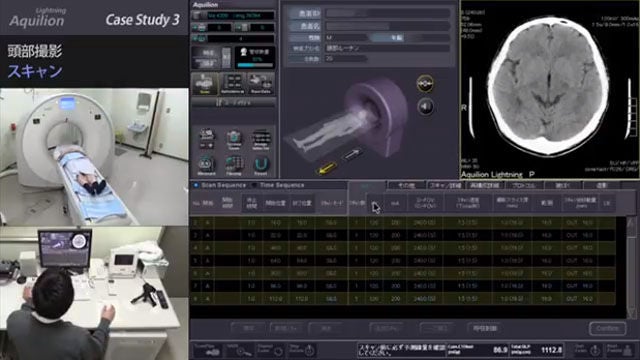Select scan row with start position 64.0

click(x=403, y=260)
